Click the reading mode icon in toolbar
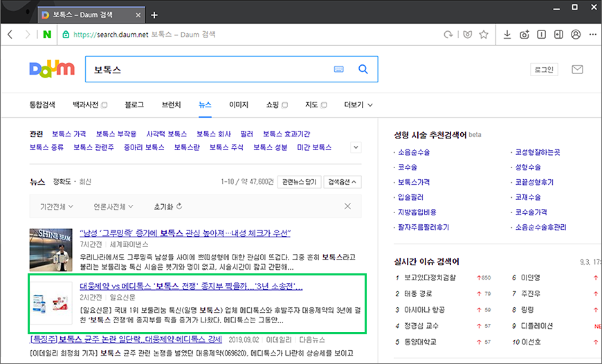This screenshot has width=602, height=364. [x=541, y=35]
